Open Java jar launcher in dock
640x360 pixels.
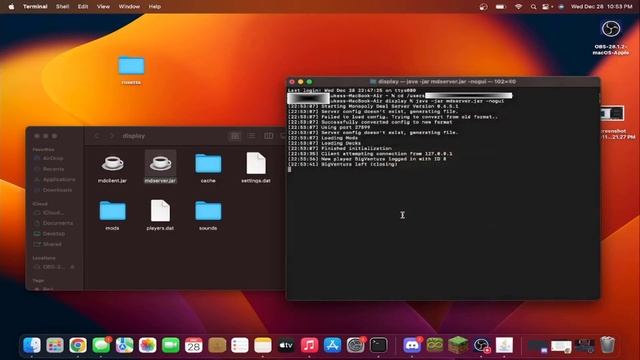[504, 345]
